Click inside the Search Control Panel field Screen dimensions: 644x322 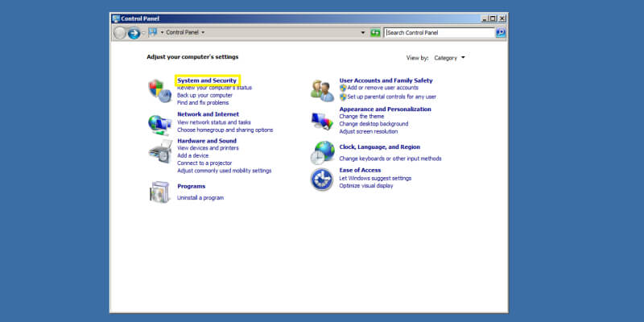440,32
